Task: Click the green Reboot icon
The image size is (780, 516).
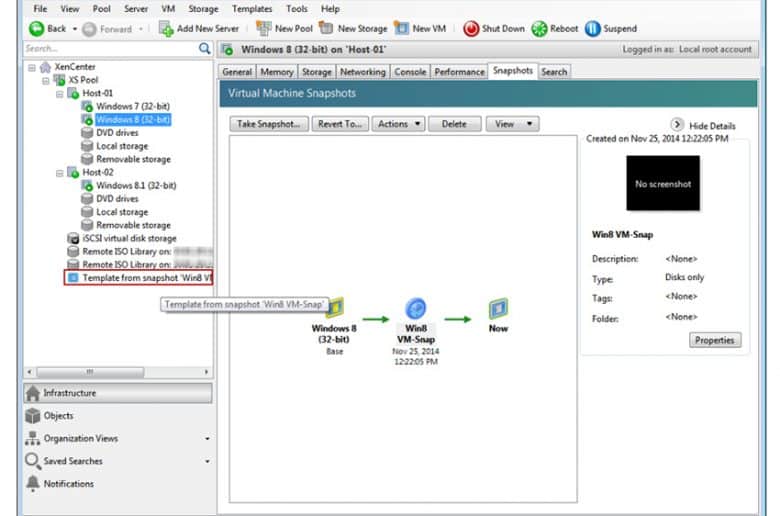Action: 539,29
